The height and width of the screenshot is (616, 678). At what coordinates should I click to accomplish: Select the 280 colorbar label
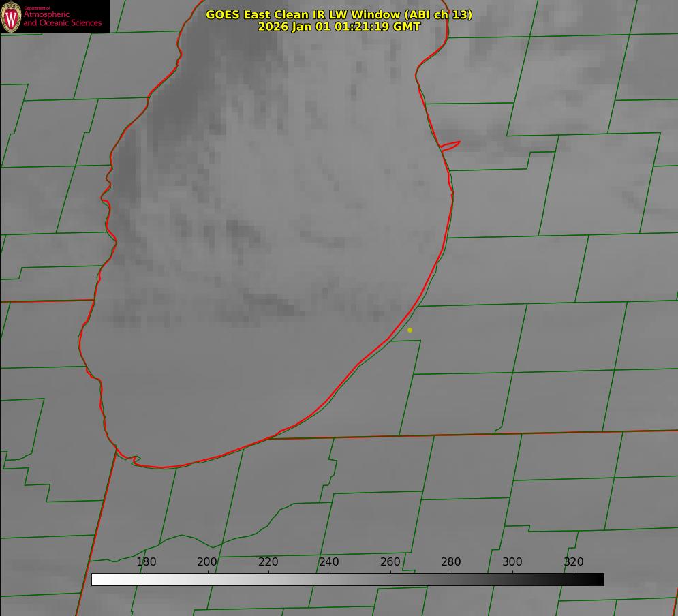point(451,561)
